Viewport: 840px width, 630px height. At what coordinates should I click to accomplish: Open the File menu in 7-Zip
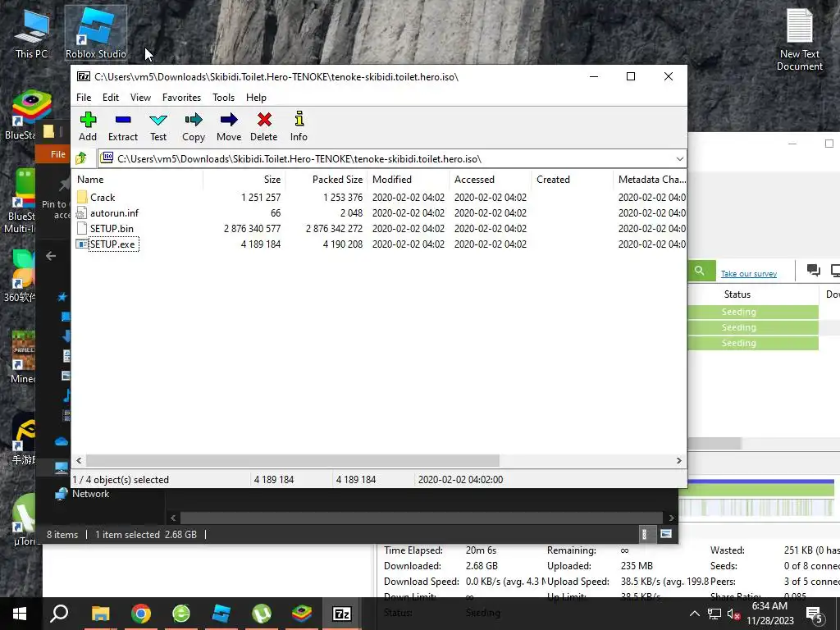click(x=84, y=98)
